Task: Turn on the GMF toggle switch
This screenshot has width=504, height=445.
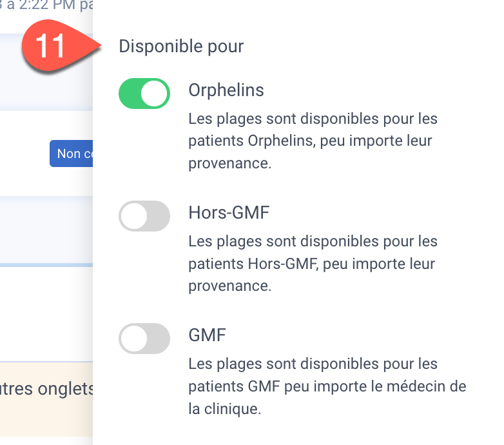Action: coord(144,339)
